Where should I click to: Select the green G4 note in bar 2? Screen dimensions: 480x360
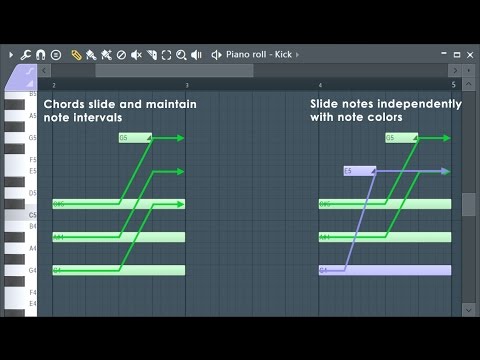coord(119,270)
